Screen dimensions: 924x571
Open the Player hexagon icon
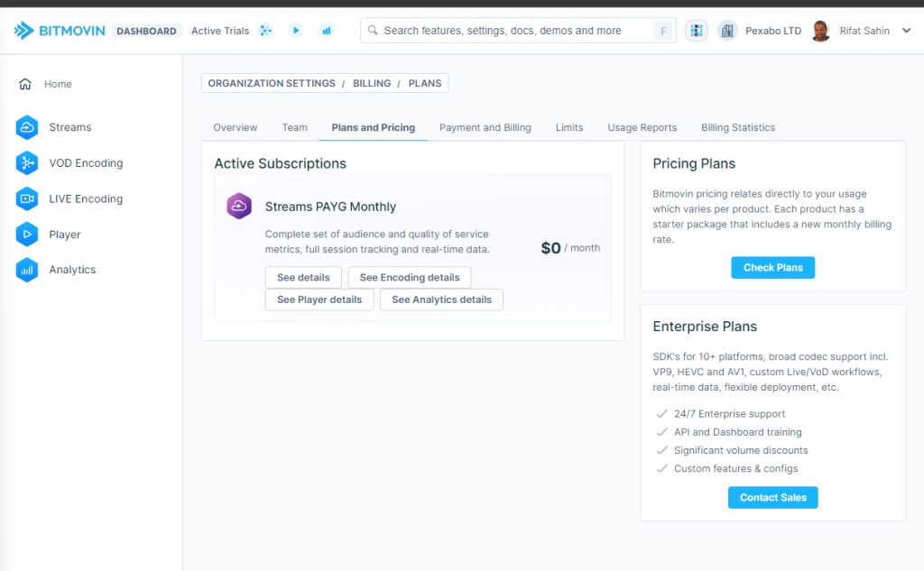tap(27, 235)
